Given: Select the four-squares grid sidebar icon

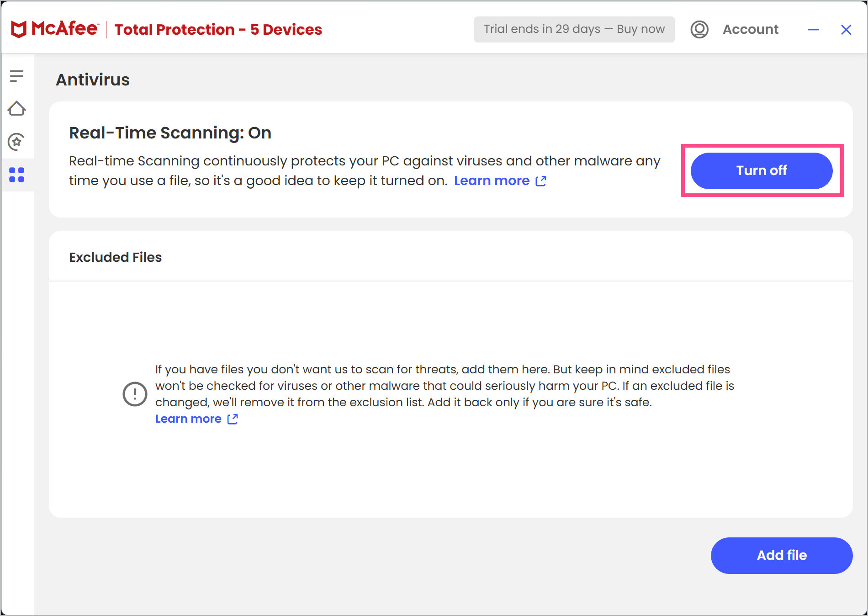Looking at the screenshot, I should (x=17, y=175).
